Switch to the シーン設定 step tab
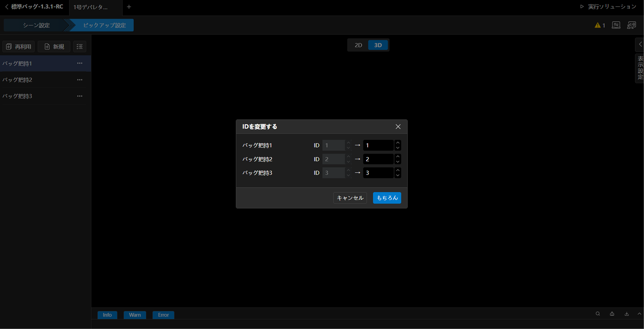Viewport: 644px width, 329px height. 36,25
